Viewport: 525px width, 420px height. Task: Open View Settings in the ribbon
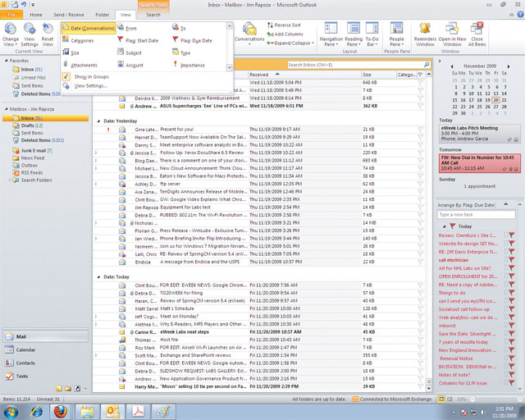(x=30, y=34)
